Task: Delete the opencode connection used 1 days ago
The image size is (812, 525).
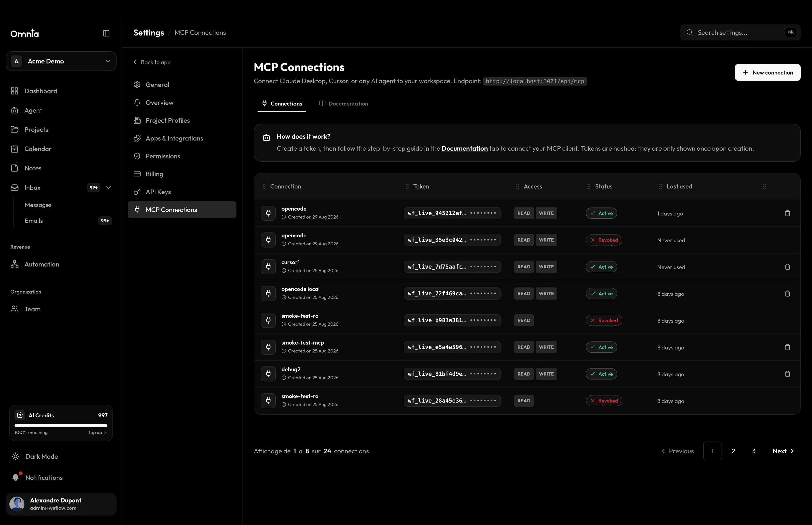Action: (x=787, y=213)
